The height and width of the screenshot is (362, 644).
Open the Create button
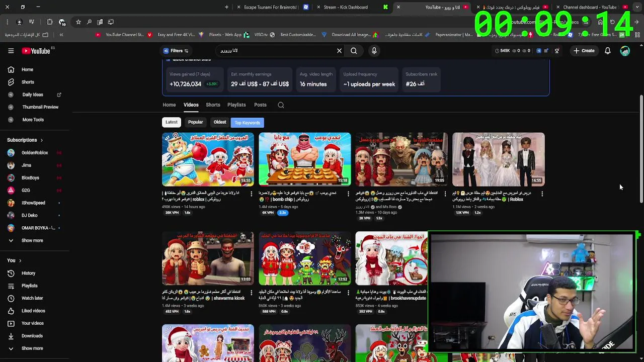point(584,51)
